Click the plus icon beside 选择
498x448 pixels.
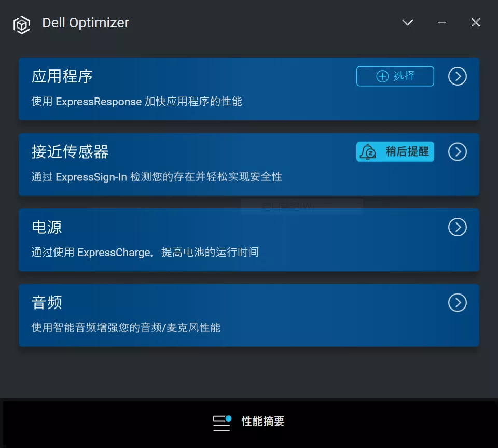pyautogui.click(x=382, y=76)
